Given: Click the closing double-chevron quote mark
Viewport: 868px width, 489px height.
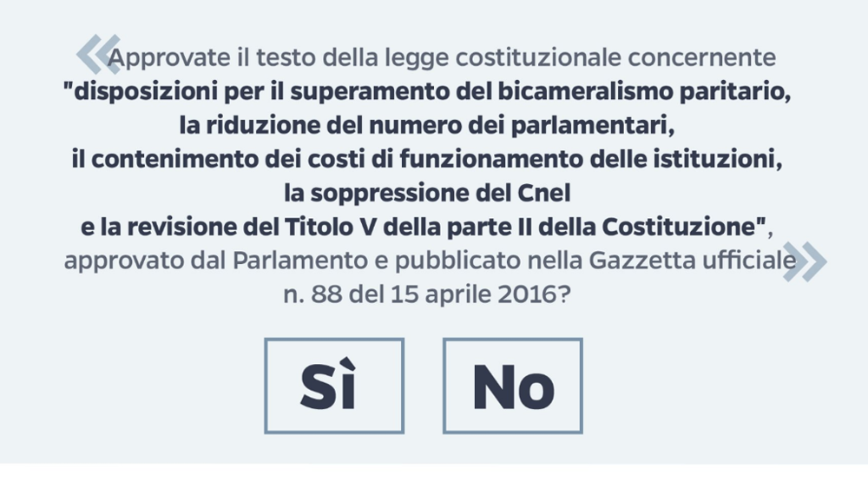Looking at the screenshot, I should (x=805, y=262).
